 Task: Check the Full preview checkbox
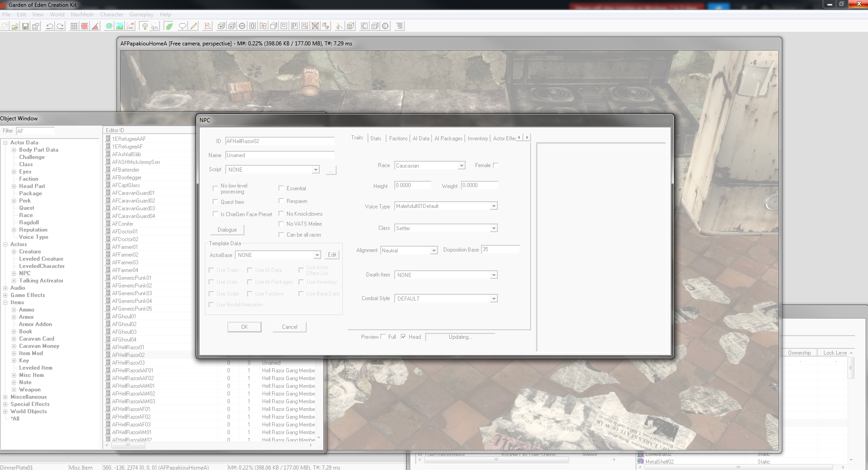383,336
